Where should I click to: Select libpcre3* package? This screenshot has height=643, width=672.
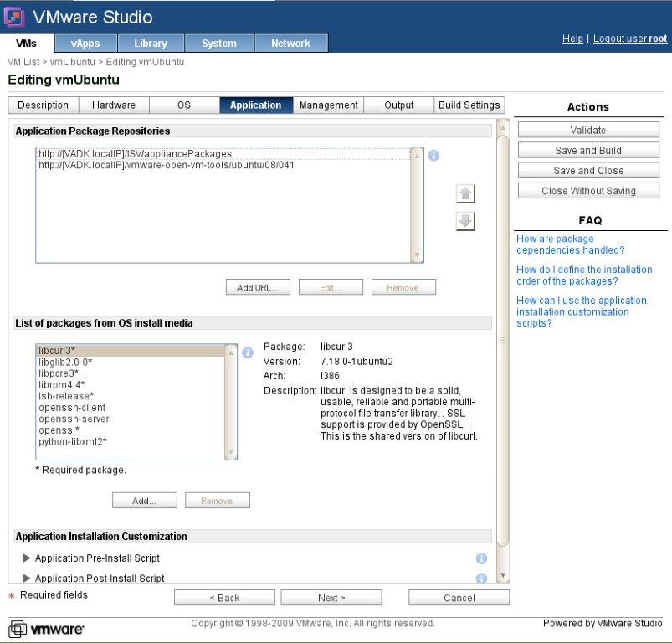coord(131,373)
